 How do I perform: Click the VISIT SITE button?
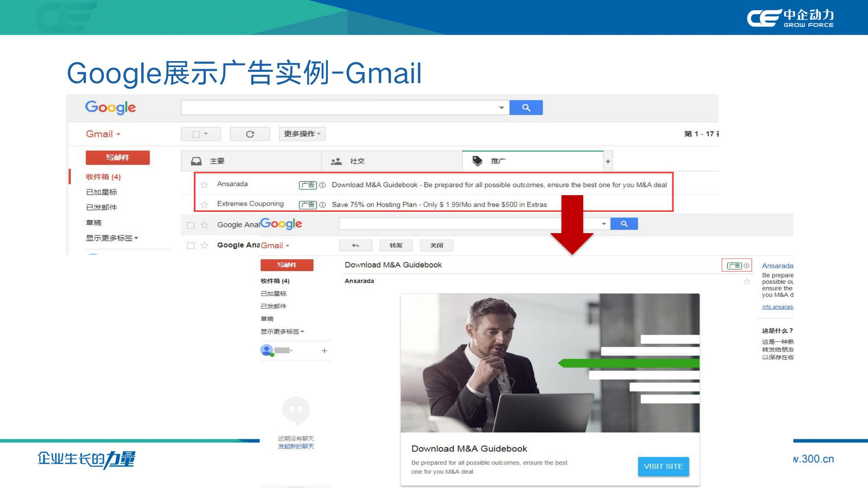coord(663,466)
